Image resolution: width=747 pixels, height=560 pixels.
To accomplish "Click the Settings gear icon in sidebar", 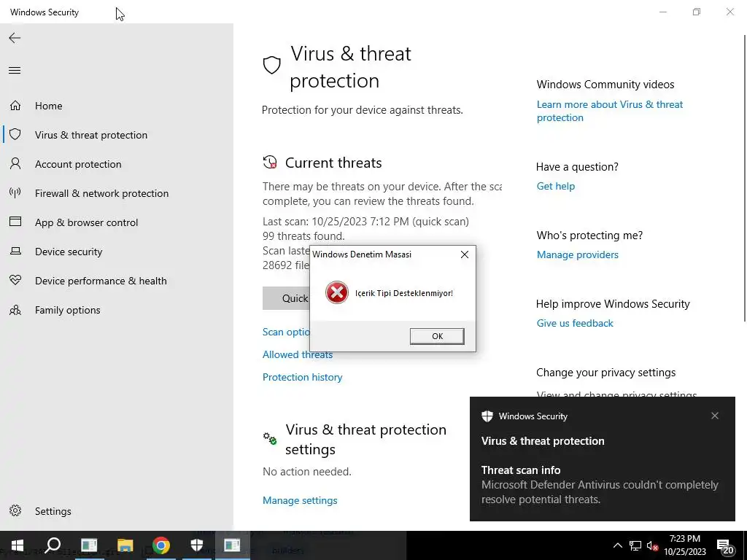I will pyautogui.click(x=15, y=510).
